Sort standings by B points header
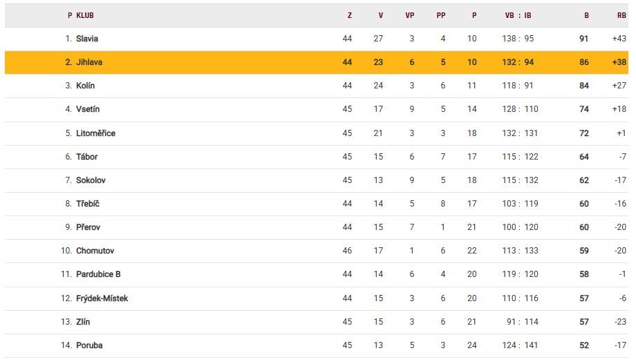This screenshot has width=636, height=364. click(x=586, y=15)
